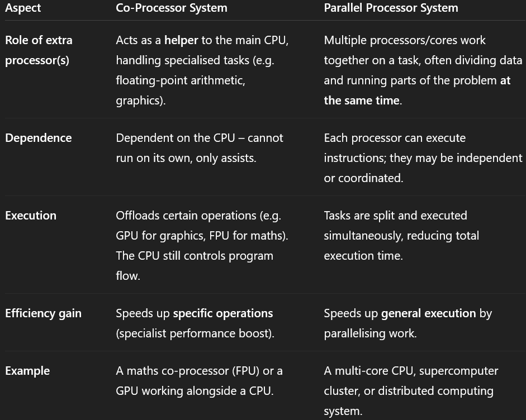The image size is (526, 420).
Task: Click the "floating-point arithmetic" text
Action: coord(180,80)
